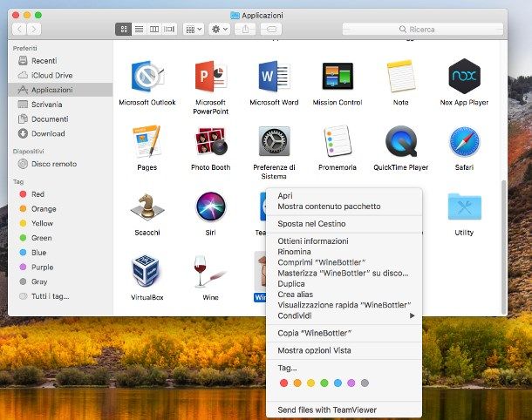The width and height of the screenshot is (532, 420).
Task: Choose Sposta nel Cestino
Action: (x=344, y=224)
